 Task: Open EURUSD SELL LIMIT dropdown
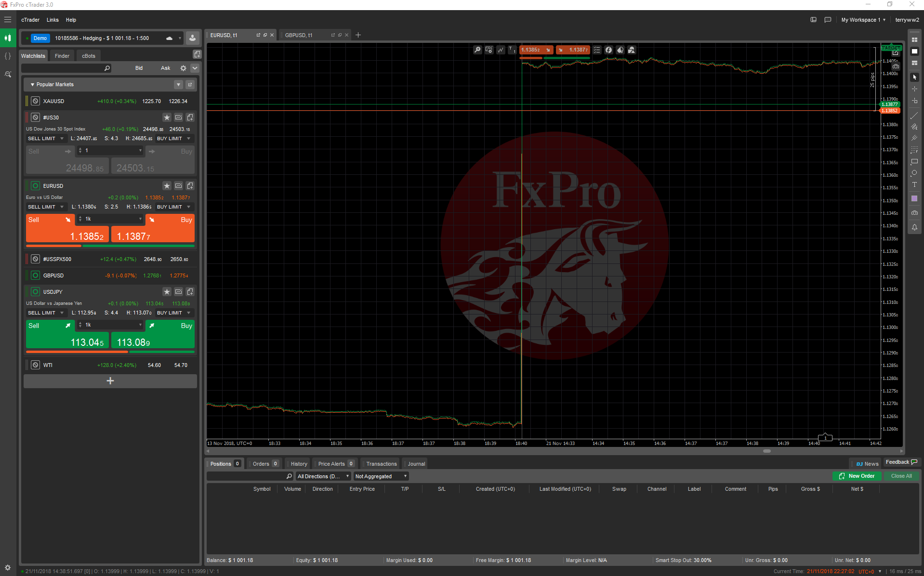point(46,207)
